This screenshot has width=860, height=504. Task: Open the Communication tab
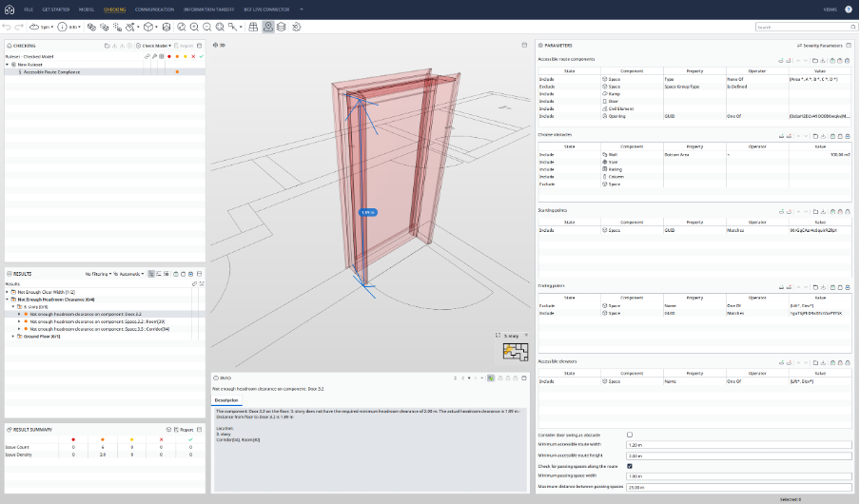[154, 9]
